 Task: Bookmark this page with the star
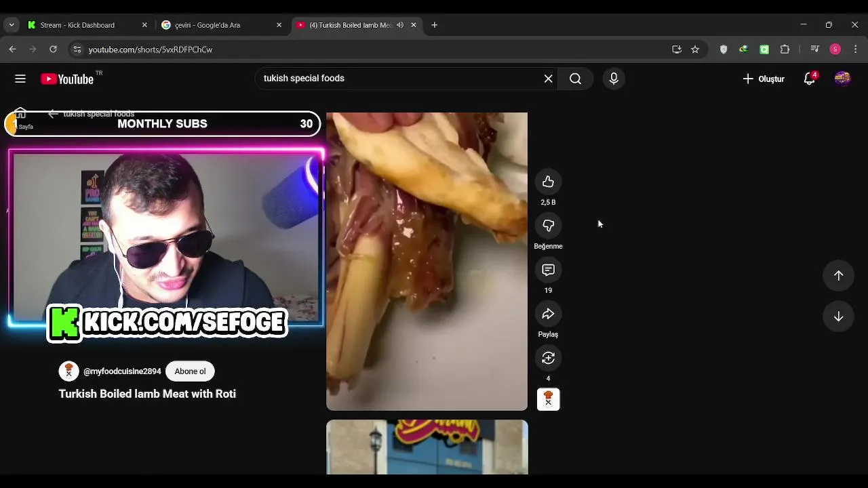[x=695, y=49]
